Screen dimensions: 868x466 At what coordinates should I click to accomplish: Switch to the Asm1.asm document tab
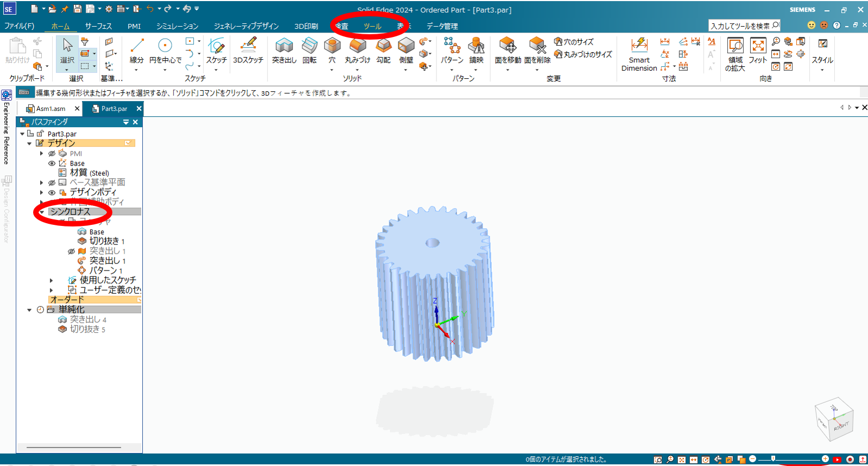(50, 109)
